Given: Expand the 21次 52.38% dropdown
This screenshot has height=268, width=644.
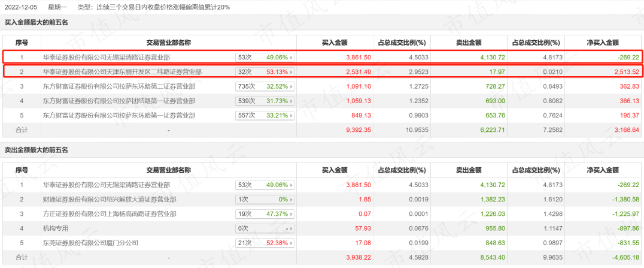Looking at the screenshot, I should pos(265,243).
